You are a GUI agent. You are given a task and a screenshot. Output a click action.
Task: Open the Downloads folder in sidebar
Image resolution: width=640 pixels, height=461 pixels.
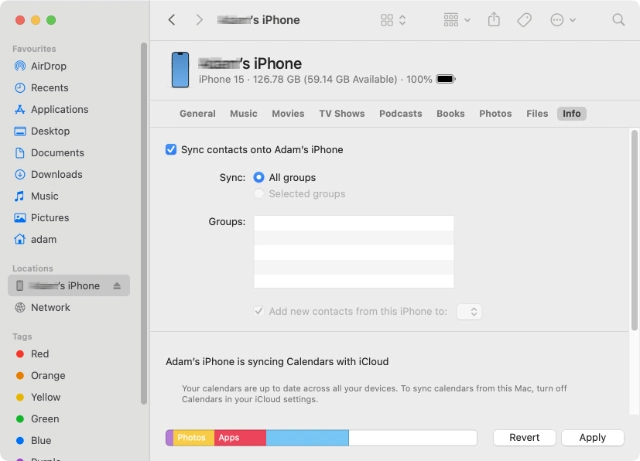coord(56,175)
